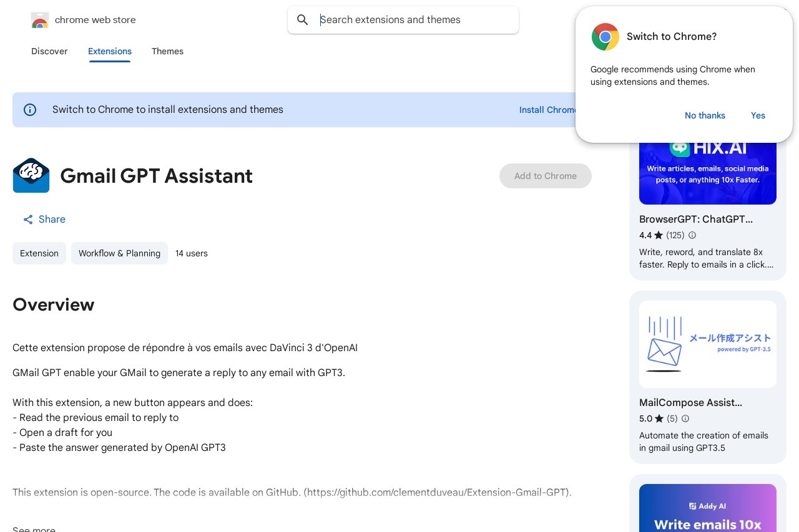Expand description with See more

(34, 529)
